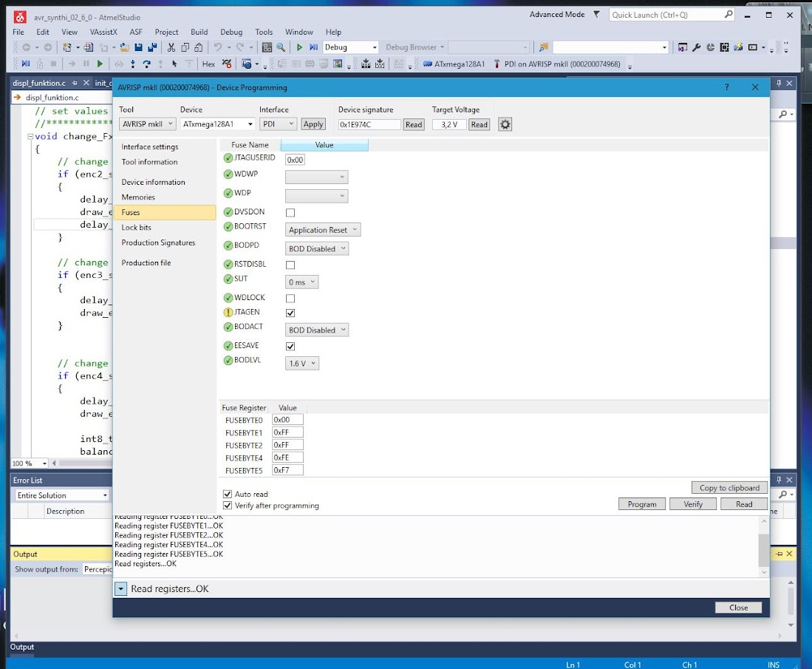This screenshot has height=669, width=812.
Task: Toggle the DVSDON fuse checkbox
Action: (x=290, y=212)
